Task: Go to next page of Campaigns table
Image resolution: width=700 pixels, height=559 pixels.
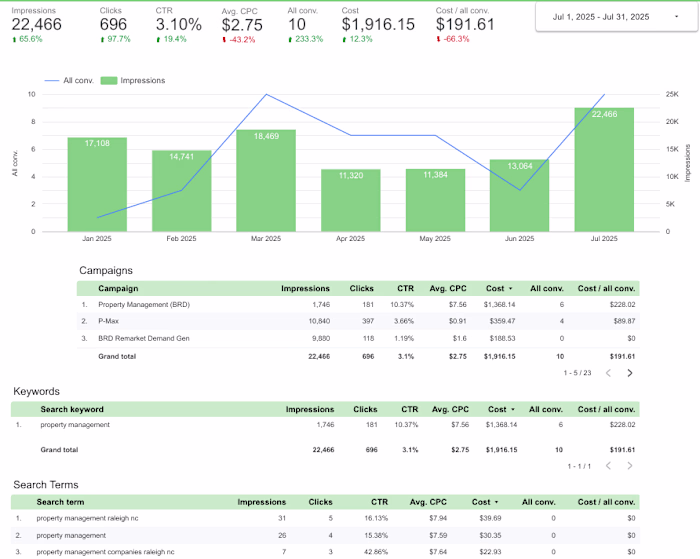Action: (630, 373)
